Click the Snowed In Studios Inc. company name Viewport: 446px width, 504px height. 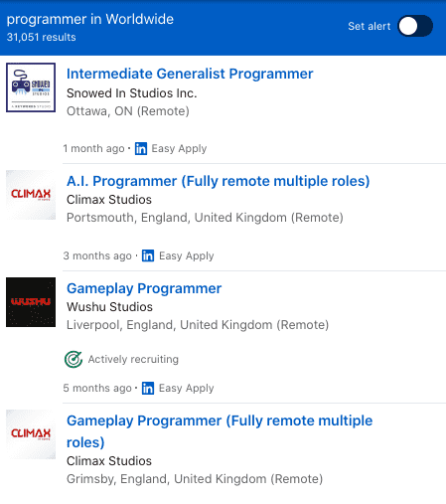tap(132, 93)
